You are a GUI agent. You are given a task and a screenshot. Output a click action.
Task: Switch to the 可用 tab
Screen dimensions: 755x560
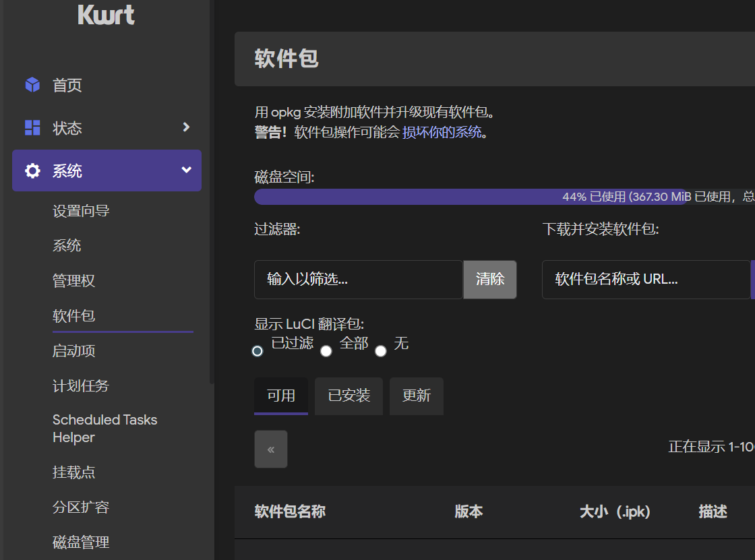tap(281, 396)
